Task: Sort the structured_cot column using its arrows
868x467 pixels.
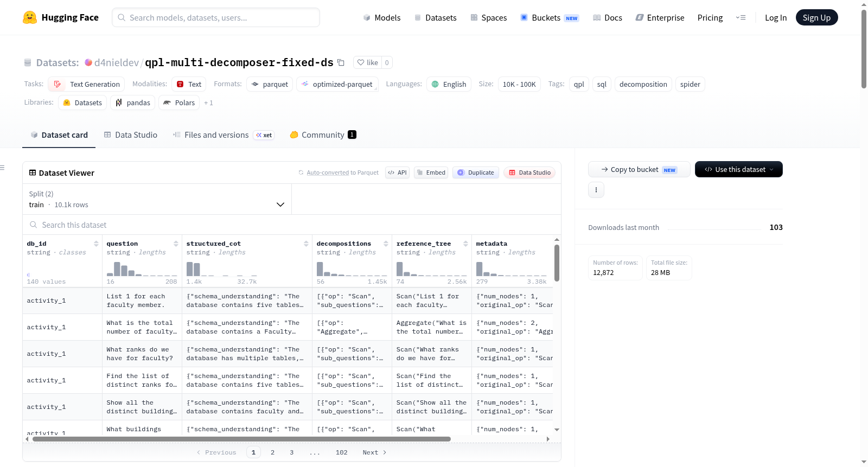Action: (306, 244)
